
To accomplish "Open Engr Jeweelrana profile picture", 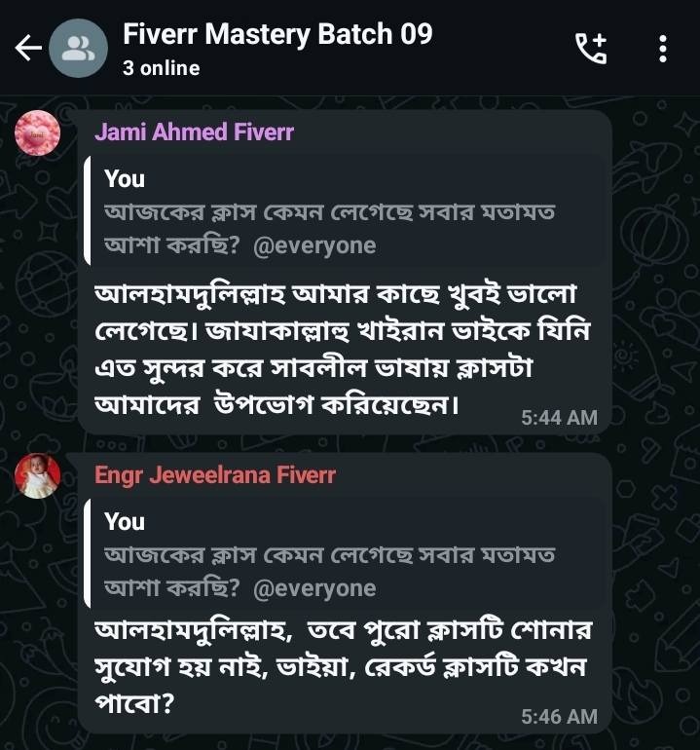I will pos(38,475).
